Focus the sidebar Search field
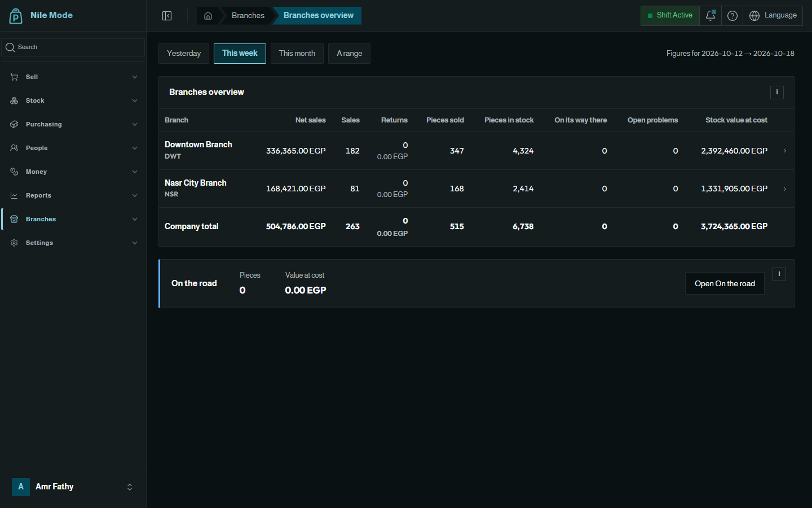812x508 pixels. tap(73, 47)
